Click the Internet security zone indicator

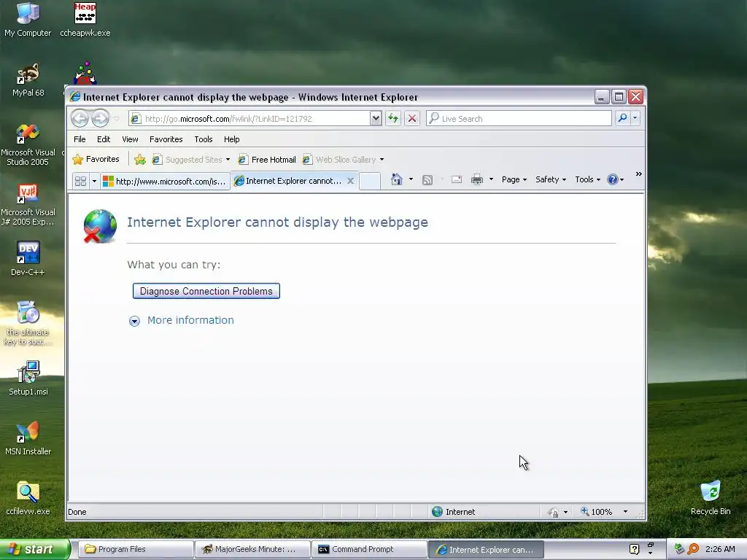click(x=453, y=512)
